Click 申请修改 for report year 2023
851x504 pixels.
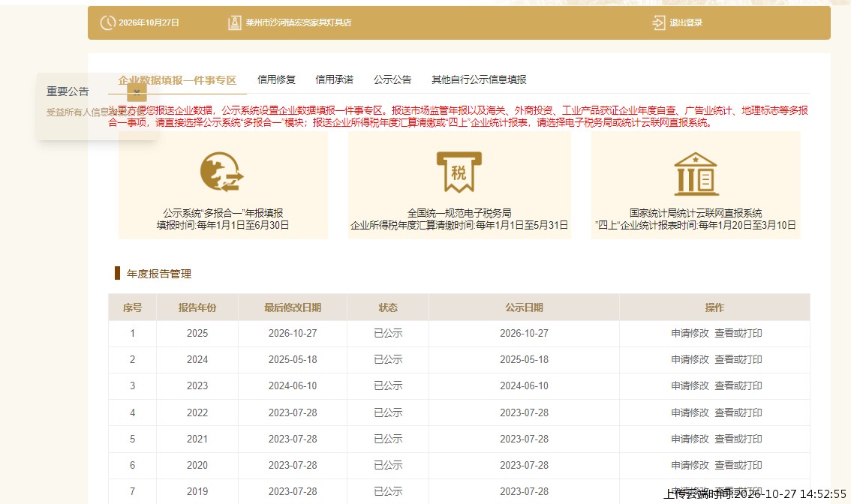pyautogui.click(x=690, y=385)
